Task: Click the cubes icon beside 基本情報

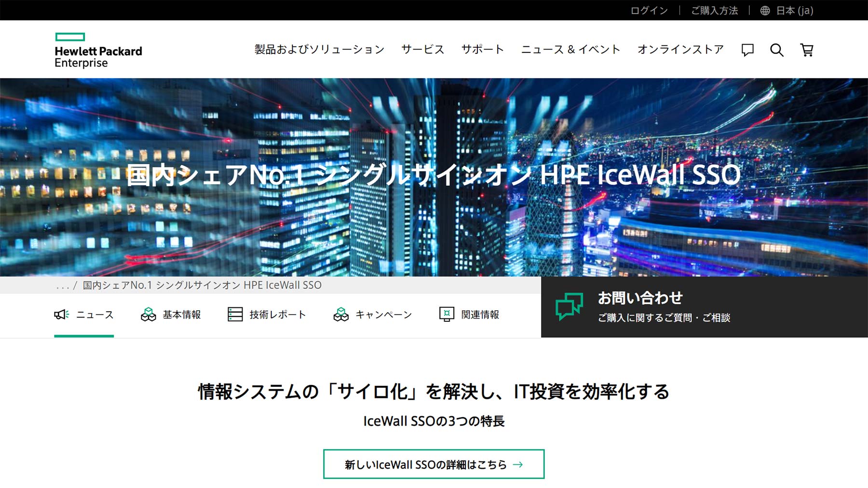Action: click(148, 315)
